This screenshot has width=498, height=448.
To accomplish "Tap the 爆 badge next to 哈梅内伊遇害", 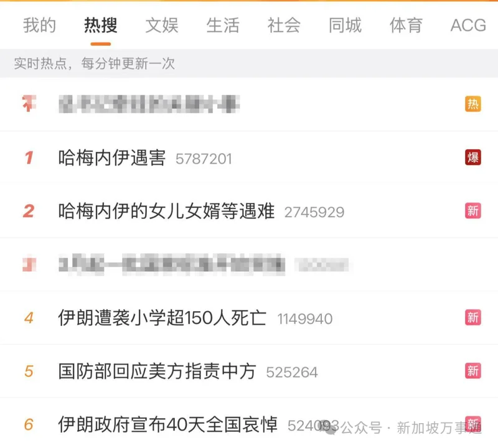I will coord(473,157).
